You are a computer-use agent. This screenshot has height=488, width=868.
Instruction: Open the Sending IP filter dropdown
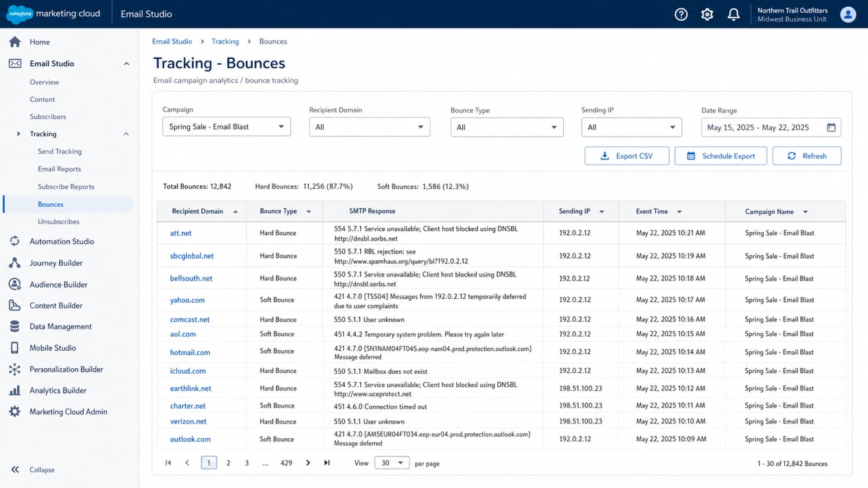tap(632, 127)
